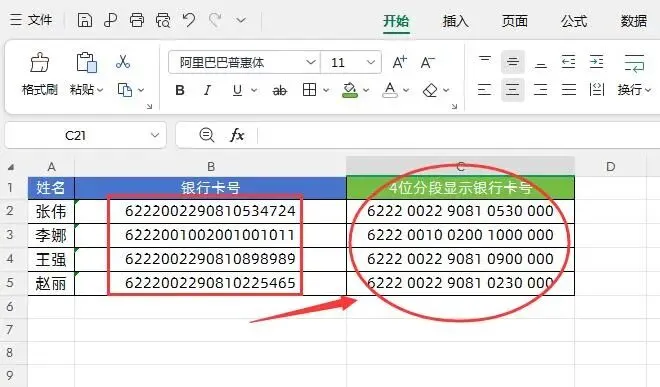Click the cell borders icon
The width and height of the screenshot is (660, 387).
pyautogui.click(x=309, y=90)
